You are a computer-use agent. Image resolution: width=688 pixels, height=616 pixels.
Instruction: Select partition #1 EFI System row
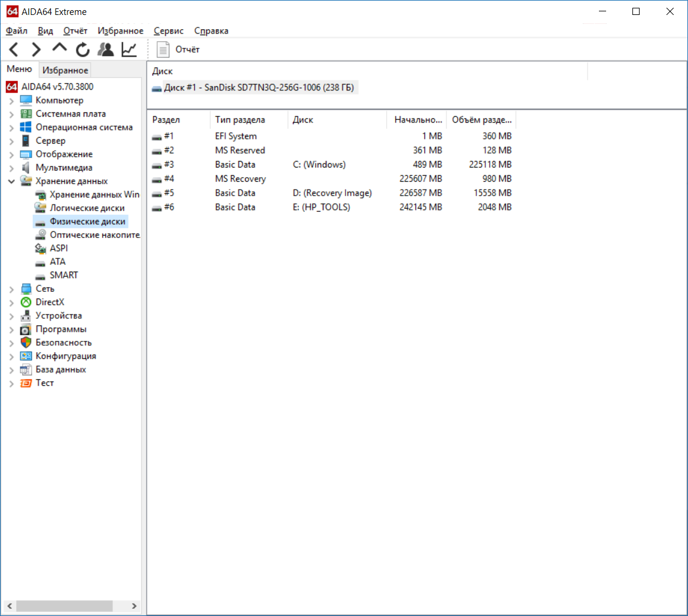coord(332,136)
